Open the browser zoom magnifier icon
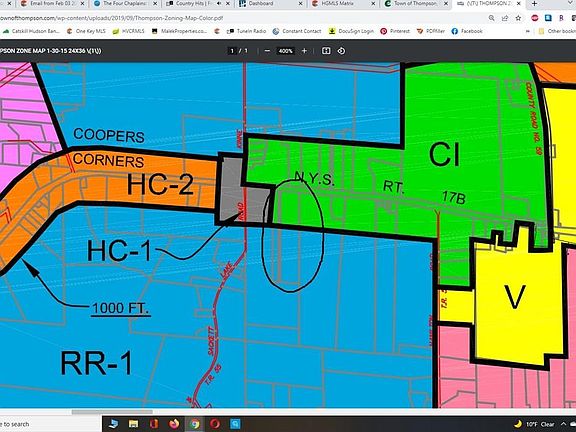576x432 pixels. (492, 18)
